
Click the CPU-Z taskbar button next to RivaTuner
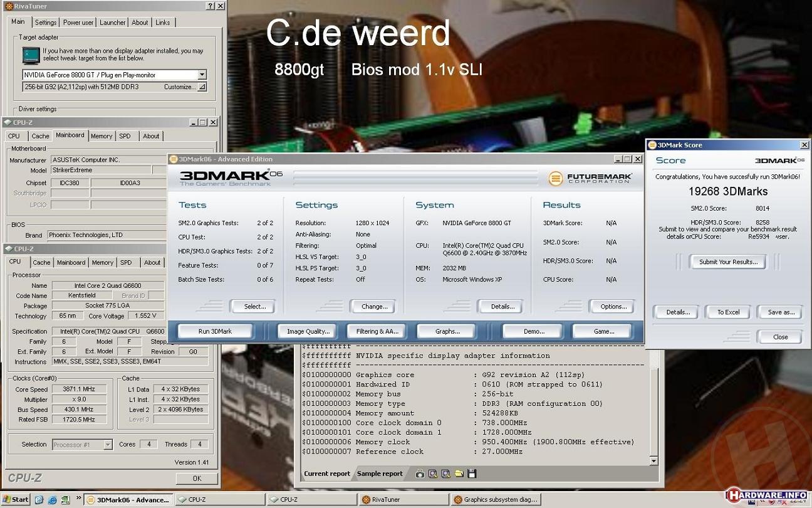[x=312, y=500]
